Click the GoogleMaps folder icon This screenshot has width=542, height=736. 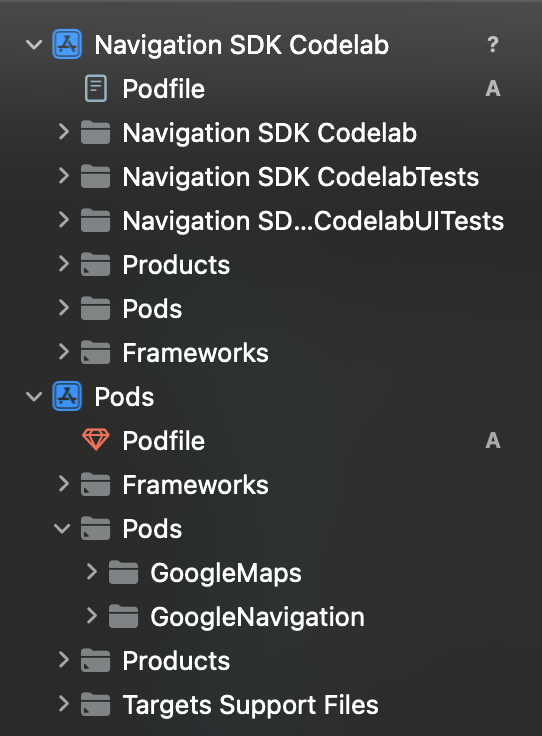[x=123, y=573]
